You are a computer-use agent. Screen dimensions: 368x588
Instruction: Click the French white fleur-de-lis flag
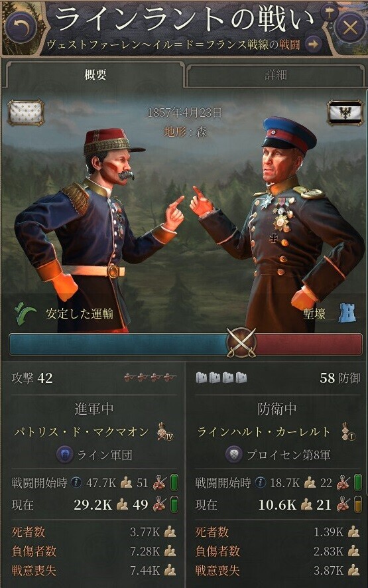[26, 113]
